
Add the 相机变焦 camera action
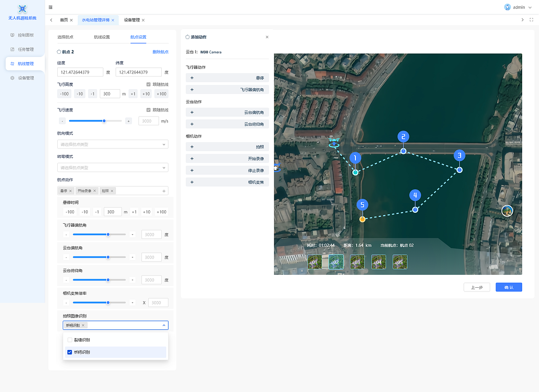click(227, 182)
